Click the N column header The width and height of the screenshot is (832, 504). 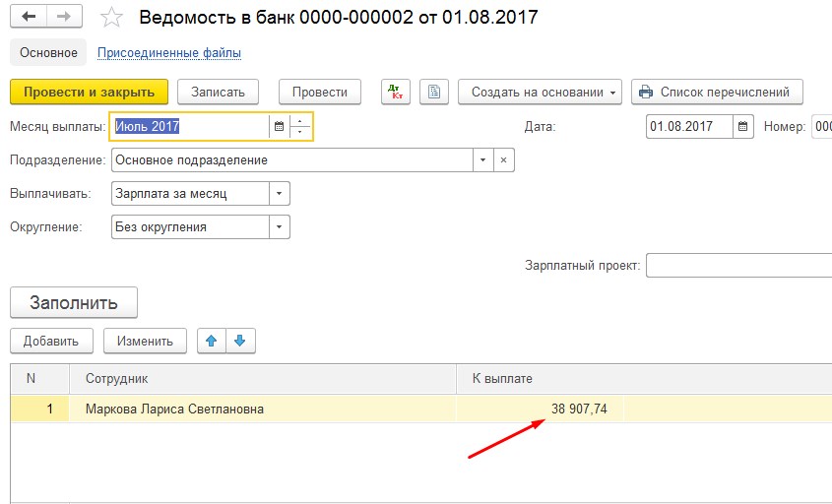pyautogui.click(x=39, y=378)
